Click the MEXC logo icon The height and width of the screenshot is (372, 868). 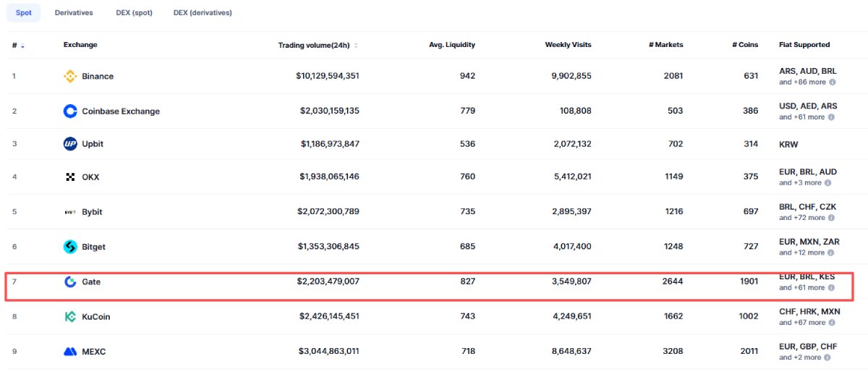(x=70, y=352)
